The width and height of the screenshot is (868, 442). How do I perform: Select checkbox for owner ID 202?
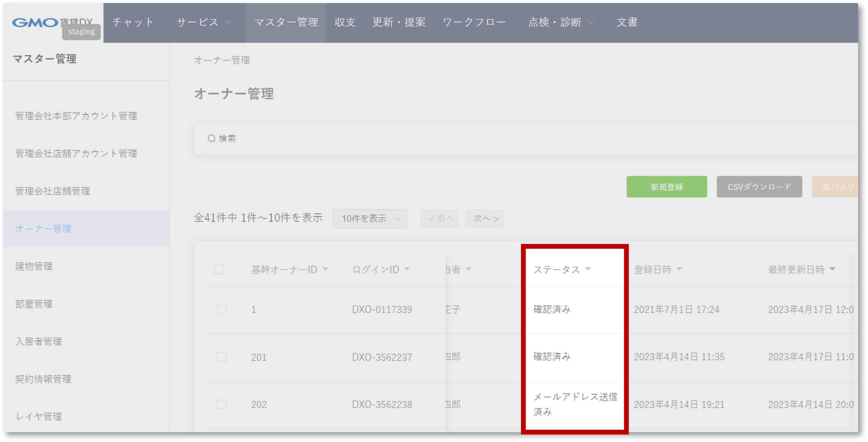point(222,404)
